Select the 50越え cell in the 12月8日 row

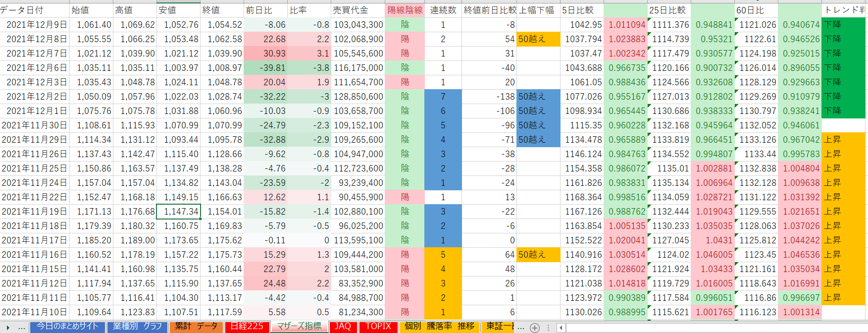click(x=539, y=39)
